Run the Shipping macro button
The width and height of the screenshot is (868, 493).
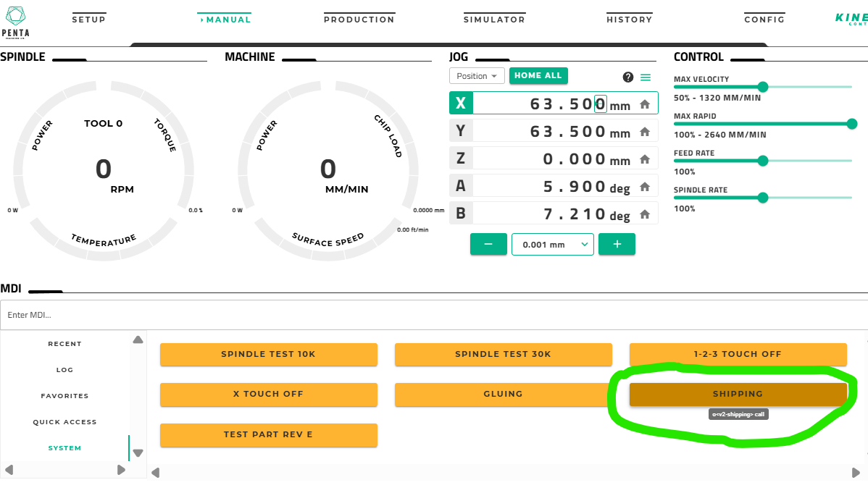click(x=738, y=394)
